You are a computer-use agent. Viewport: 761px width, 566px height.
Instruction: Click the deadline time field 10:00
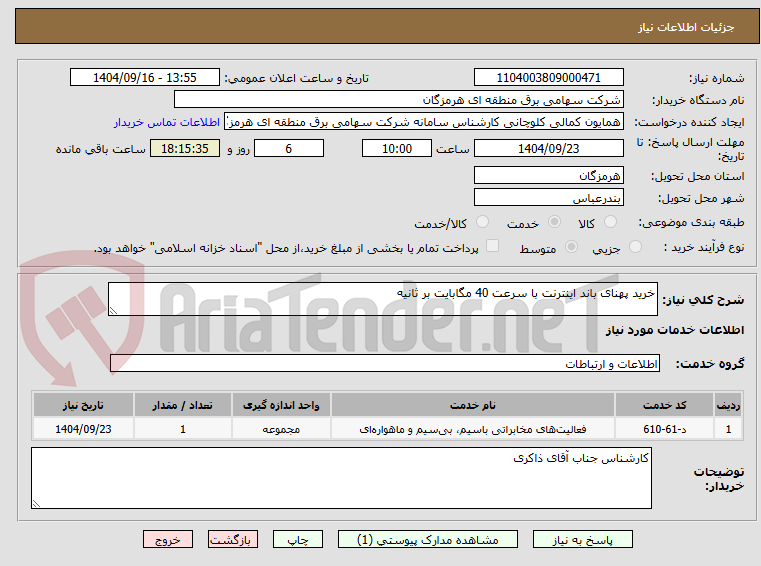397,148
